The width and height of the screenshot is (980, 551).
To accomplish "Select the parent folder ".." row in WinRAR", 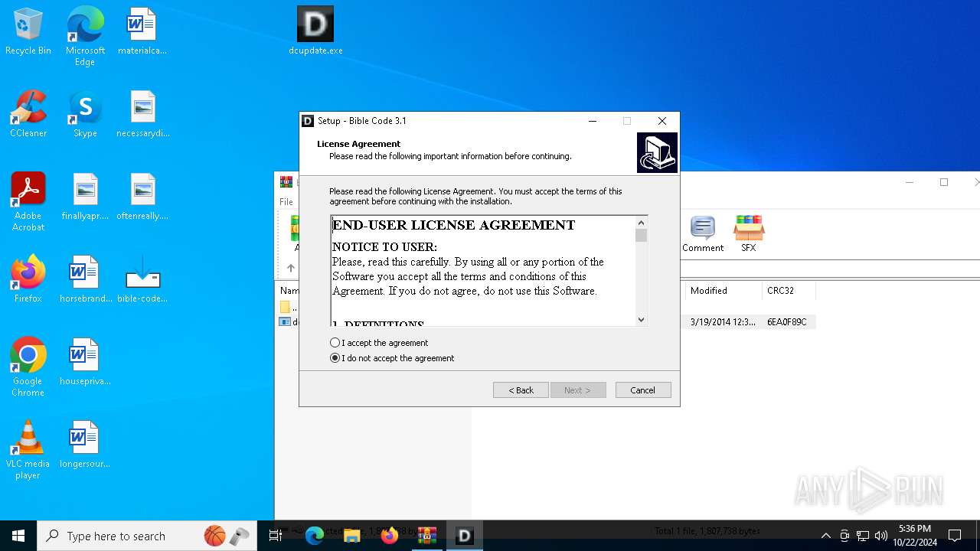I will pos(289,307).
